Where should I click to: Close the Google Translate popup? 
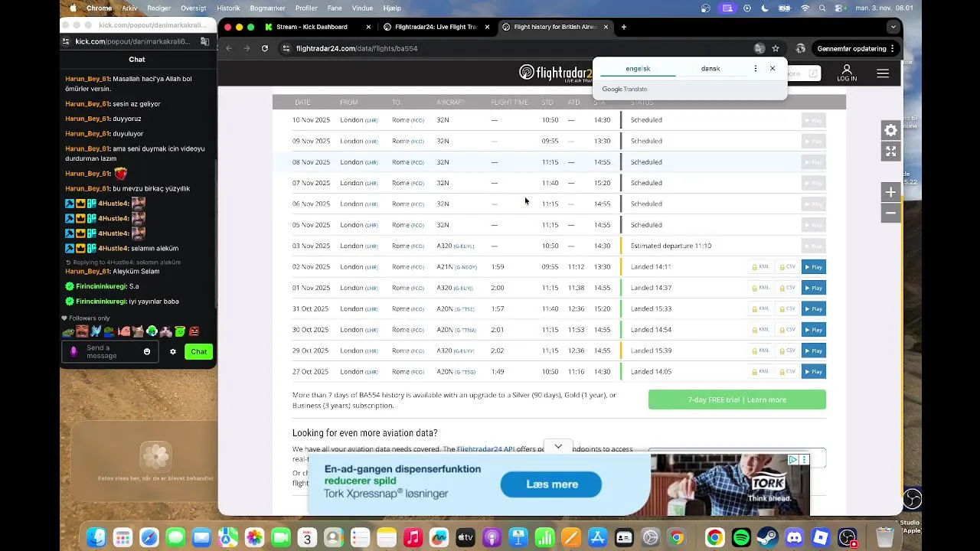tap(773, 68)
